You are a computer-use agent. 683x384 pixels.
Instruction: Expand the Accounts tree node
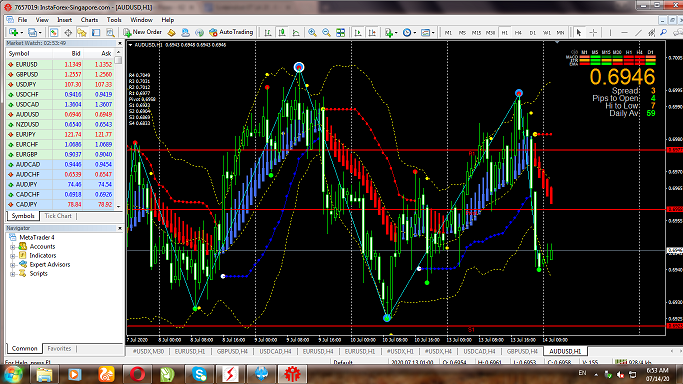pyautogui.click(x=13, y=246)
